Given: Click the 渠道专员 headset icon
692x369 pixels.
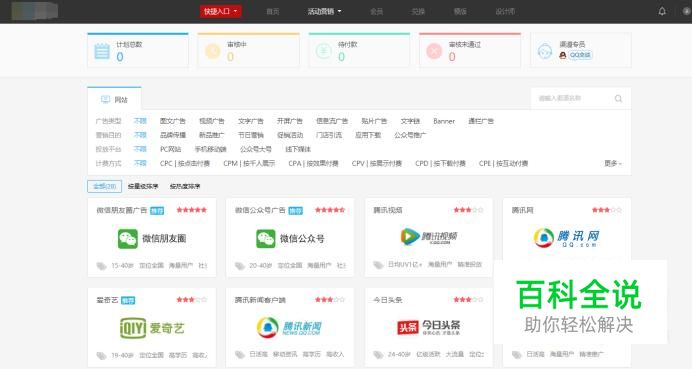Looking at the screenshot, I should click(x=545, y=52).
